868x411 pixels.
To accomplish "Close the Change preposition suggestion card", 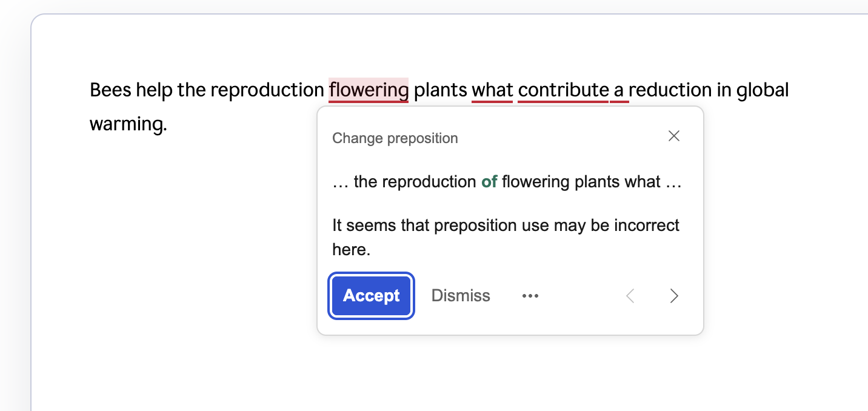I will 673,136.
